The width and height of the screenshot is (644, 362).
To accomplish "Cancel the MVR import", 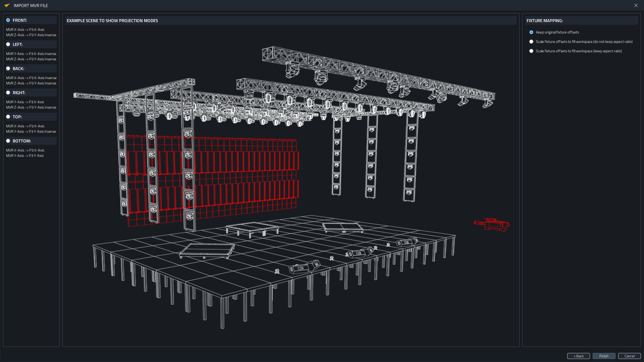I will [630, 356].
